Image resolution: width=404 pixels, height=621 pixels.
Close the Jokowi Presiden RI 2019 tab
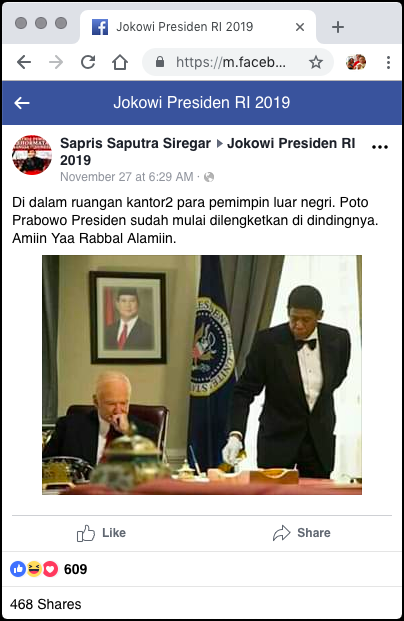(x=300, y=27)
